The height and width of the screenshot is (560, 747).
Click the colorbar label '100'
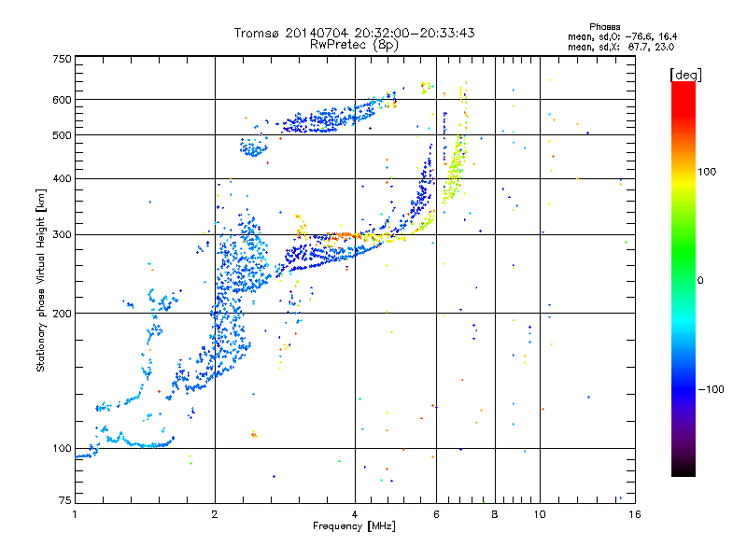click(707, 172)
